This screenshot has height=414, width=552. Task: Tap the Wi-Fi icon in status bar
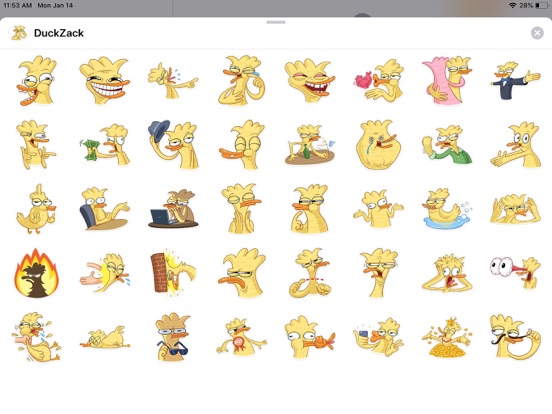(513, 5)
